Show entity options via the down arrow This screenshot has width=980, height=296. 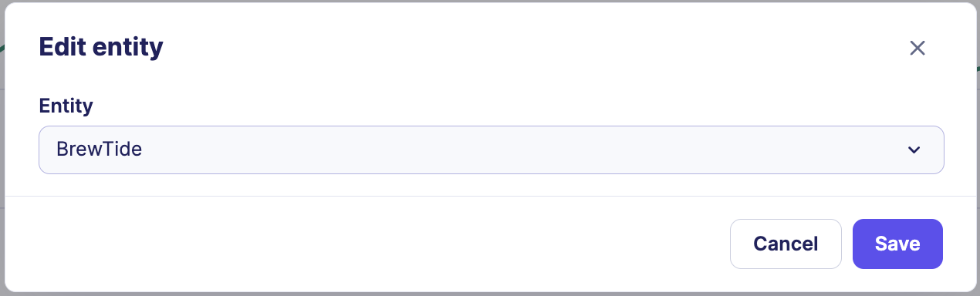[x=914, y=150]
